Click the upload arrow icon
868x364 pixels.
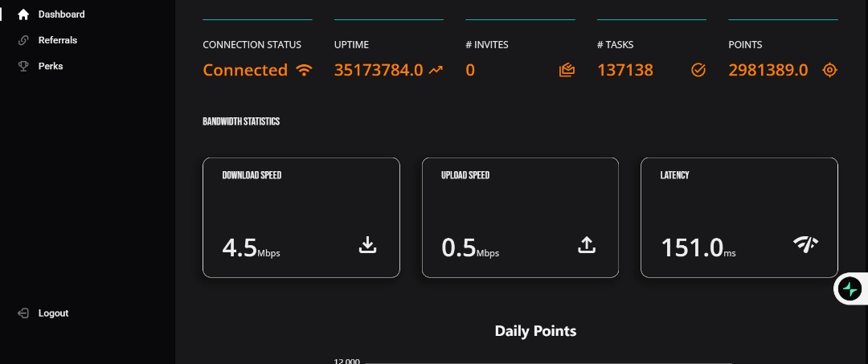coord(587,244)
